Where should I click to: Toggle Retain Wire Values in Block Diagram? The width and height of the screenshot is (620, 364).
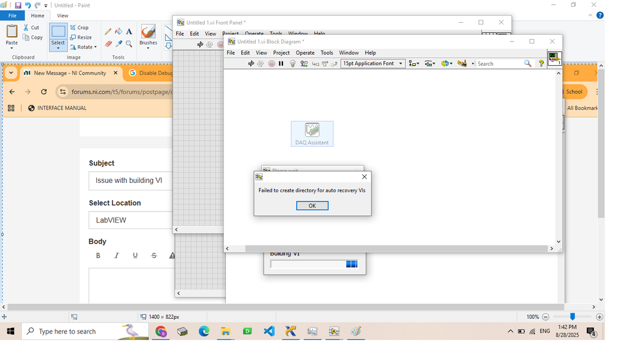303,64
